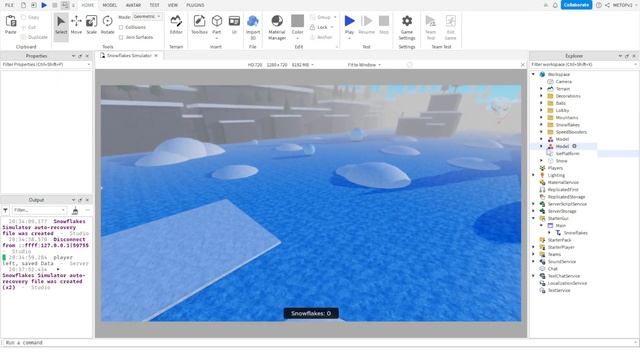Image resolution: width=640 pixels, height=360 pixels.
Task: Open the Lock dropdown
Action: (332, 27)
